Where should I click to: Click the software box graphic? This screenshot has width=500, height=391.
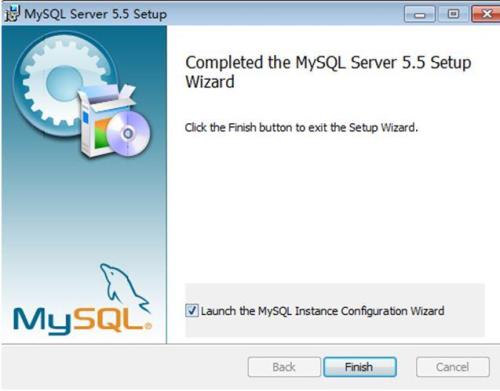(100, 120)
